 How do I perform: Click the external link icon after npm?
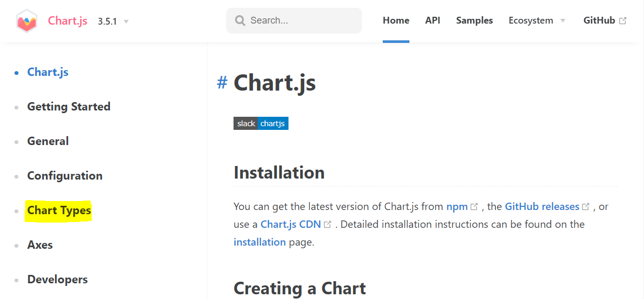474,207
